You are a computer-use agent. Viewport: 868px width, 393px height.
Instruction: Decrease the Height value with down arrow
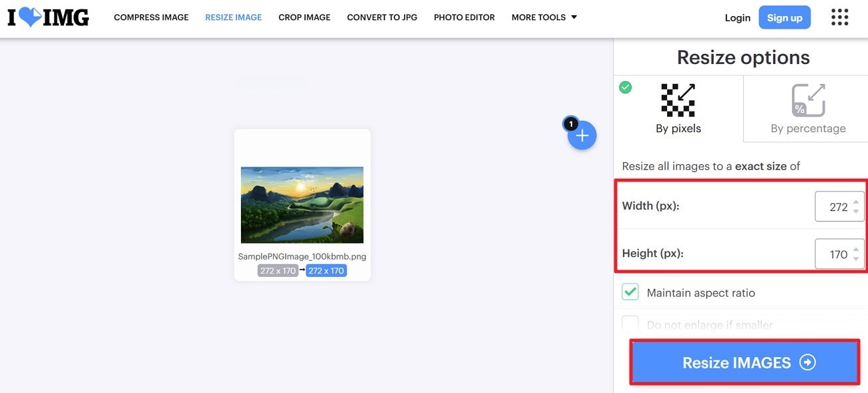[x=856, y=259]
